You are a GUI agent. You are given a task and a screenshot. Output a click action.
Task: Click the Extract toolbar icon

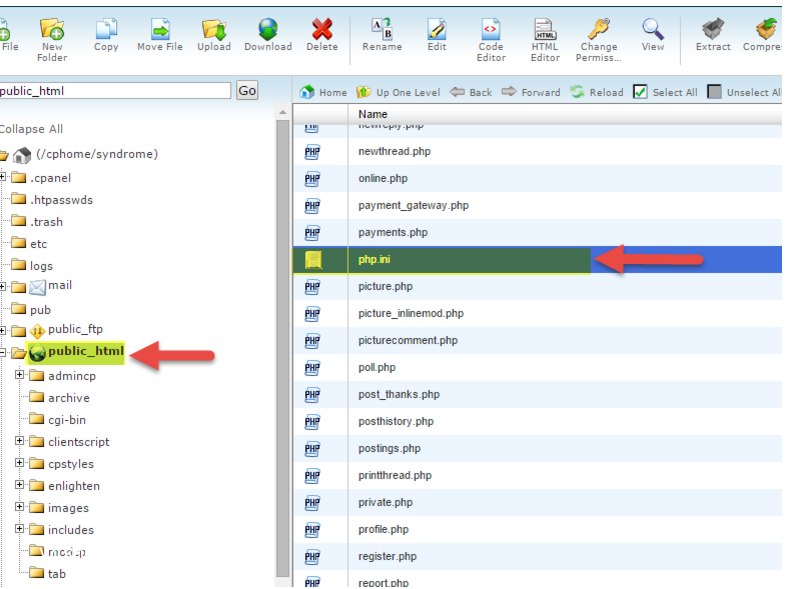coord(713,29)
